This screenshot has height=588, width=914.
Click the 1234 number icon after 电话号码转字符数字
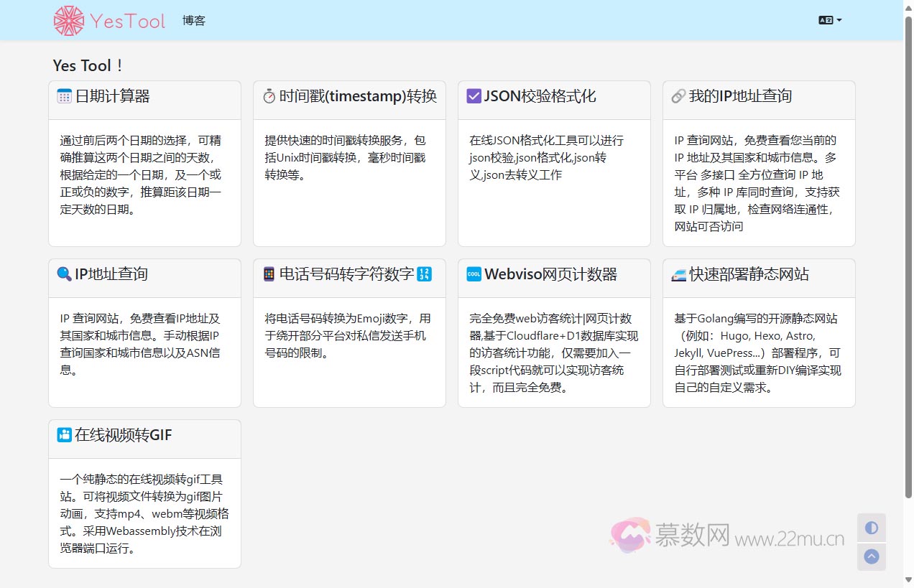pos(425,274)
